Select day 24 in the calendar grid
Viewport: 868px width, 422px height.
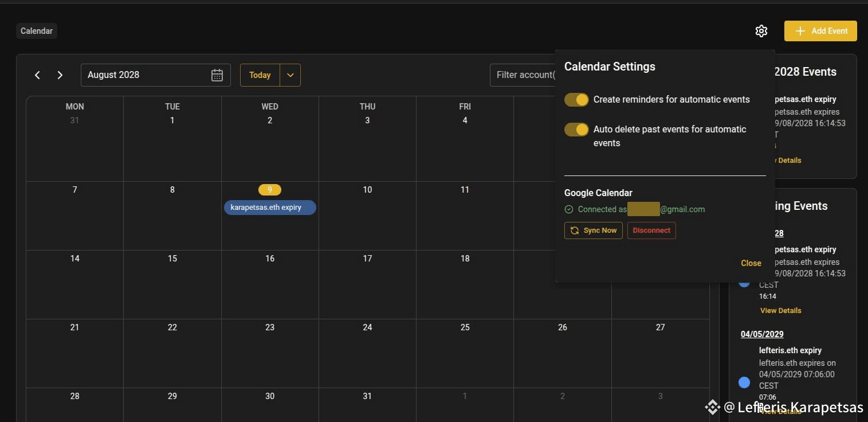coord(367,327)
